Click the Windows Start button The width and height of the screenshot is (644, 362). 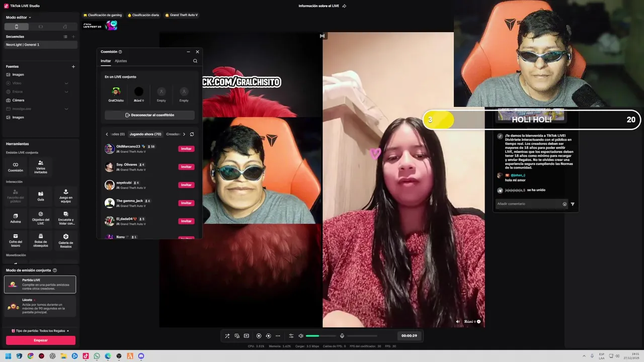(x=8, y=356)
